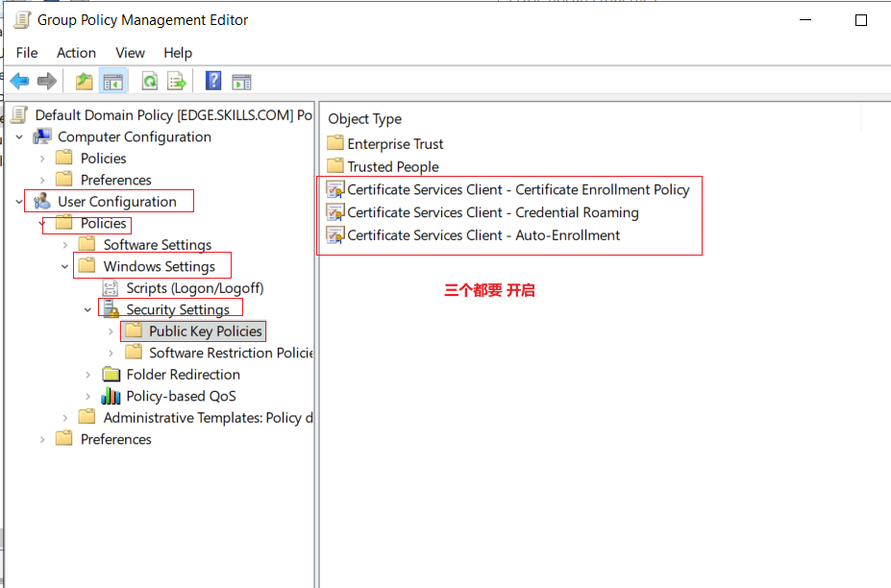The height and width of the screenshot is (588, 891).
Task: Expand the Folder Redirection node
Action: click(88, 375)
